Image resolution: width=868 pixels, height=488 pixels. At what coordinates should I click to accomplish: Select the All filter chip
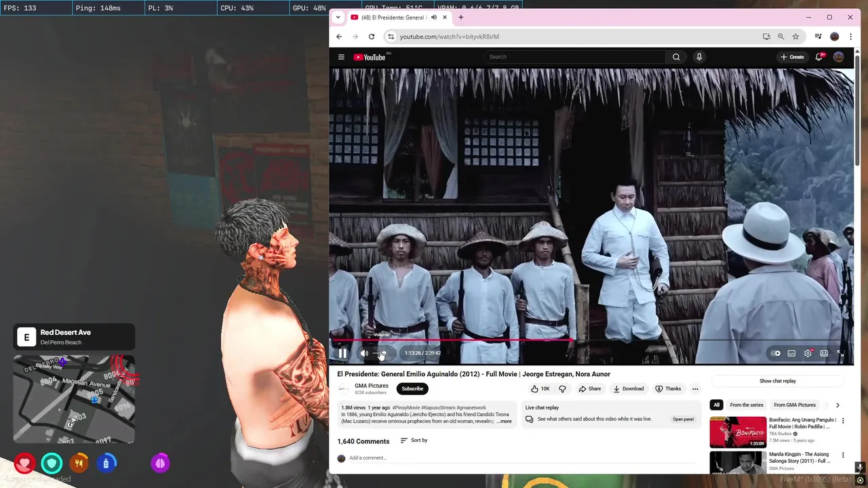(716, 405)
